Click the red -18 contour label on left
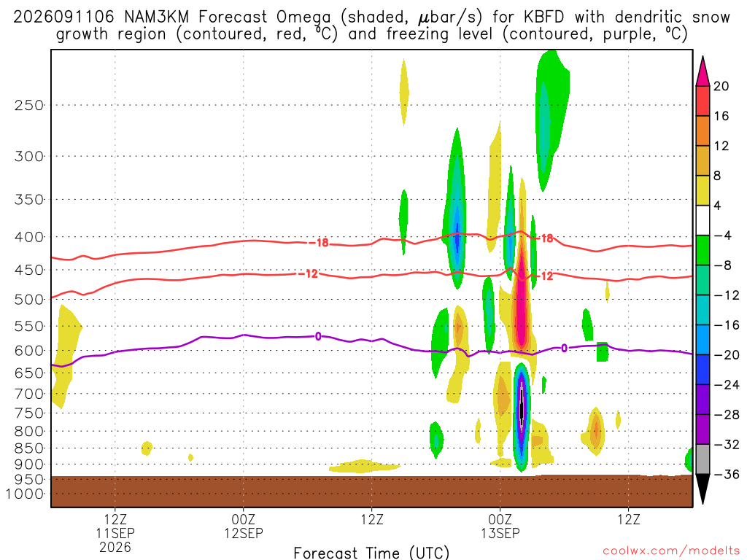Screen dimensions: 747x560 tap(319, 243)
